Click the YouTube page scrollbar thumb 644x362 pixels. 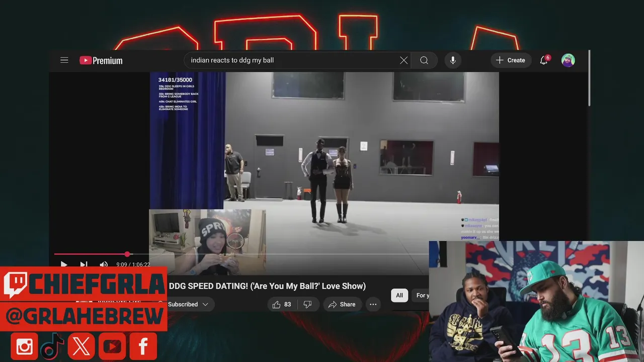point(589,78)
